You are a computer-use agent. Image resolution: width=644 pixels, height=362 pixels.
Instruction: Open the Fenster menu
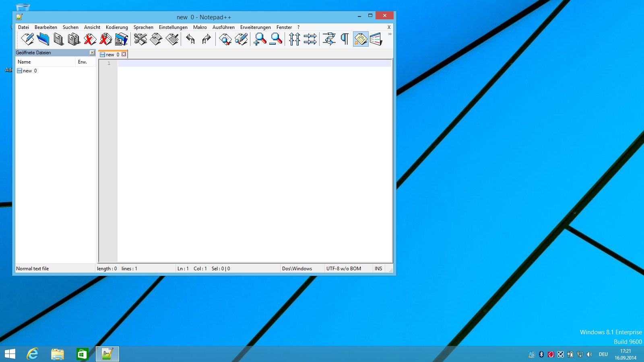click(284, 27)
